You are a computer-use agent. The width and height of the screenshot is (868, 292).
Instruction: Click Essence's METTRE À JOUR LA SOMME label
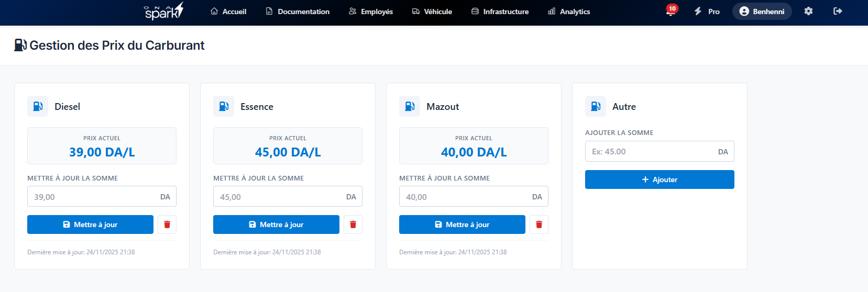[258, 178]
